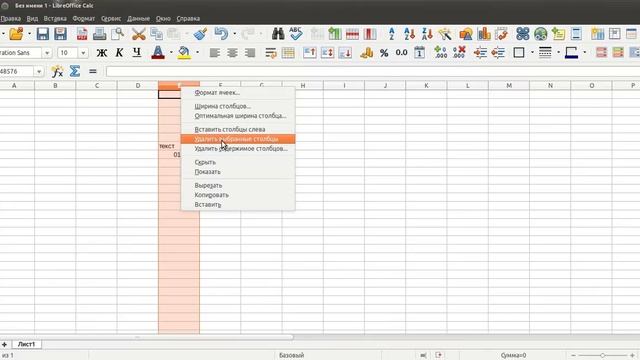
Task: Open the undo history dropdown arrow
Action: [x=235, y=34]
